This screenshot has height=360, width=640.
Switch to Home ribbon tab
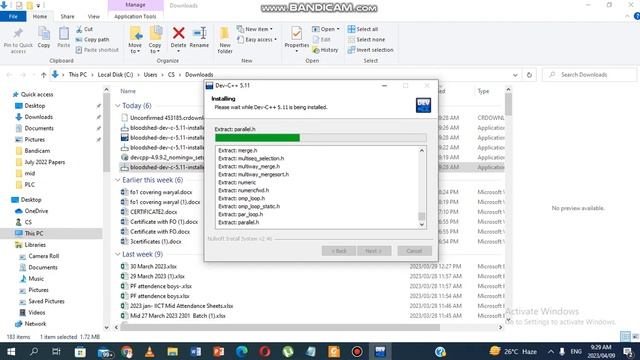(40, 16)
